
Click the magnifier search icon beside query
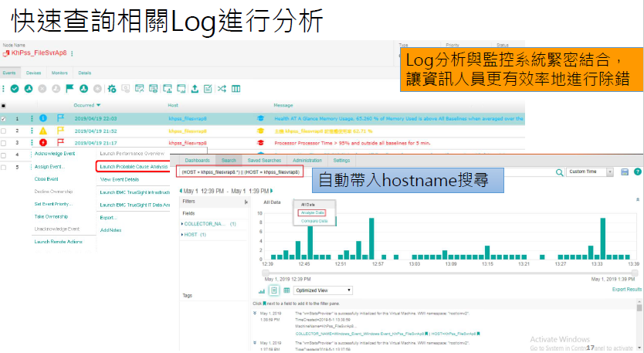(x=559, y=172)
